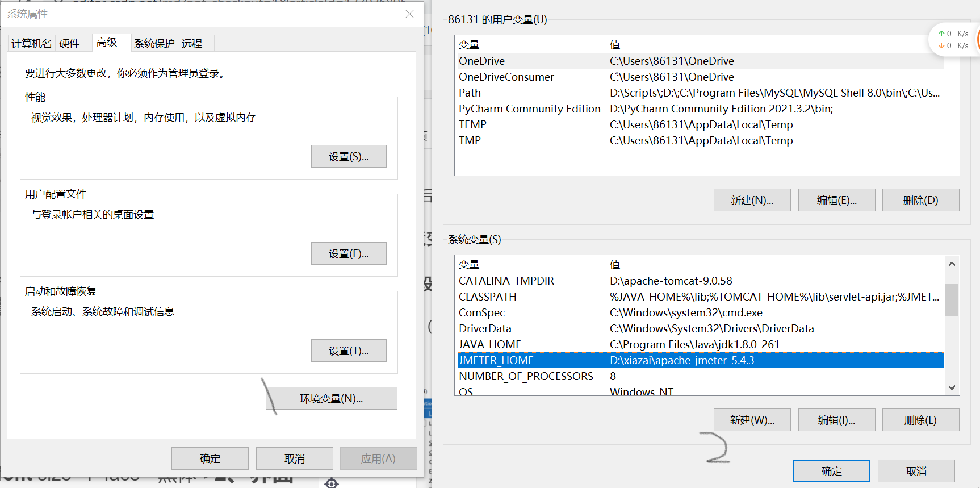
Task: Create new system variable with 新建(W)...
Action: tap(752, 420)
